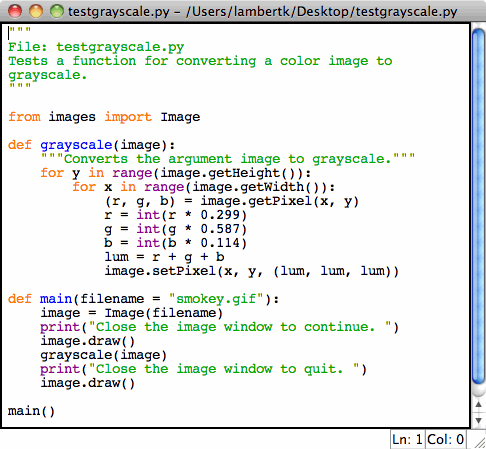Click the blue vertical scrollbar thumb
This screenshot has height=449, width=486.
click(x=479, y=207)
